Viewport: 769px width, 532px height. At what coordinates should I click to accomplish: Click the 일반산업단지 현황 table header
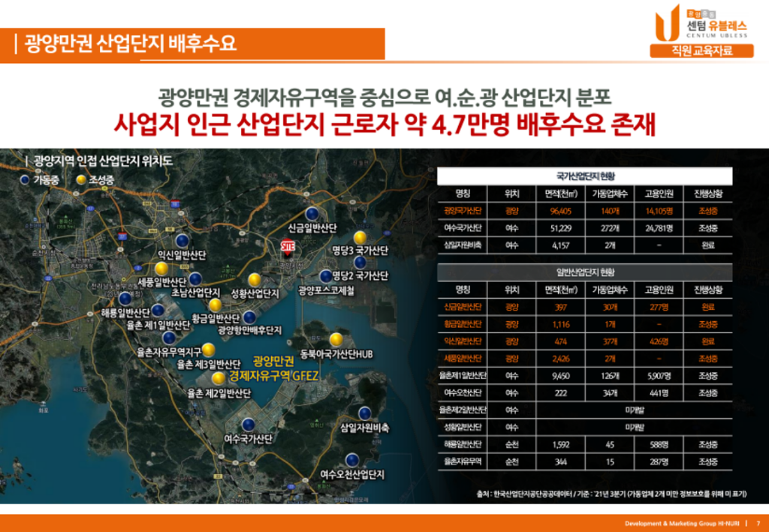pos(584,272)
